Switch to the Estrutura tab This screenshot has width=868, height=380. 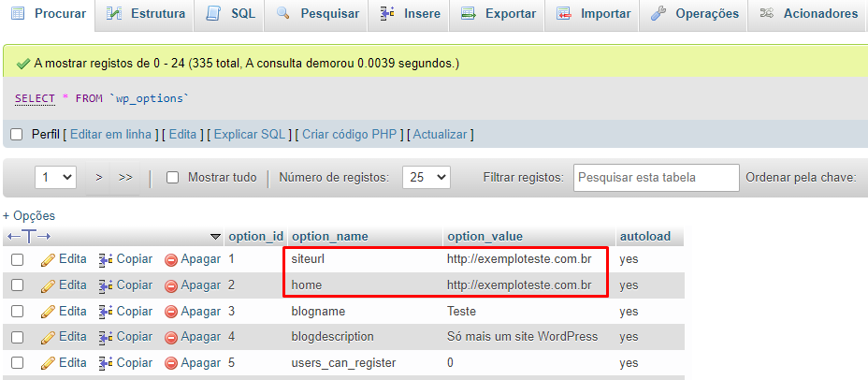(145, 14)
